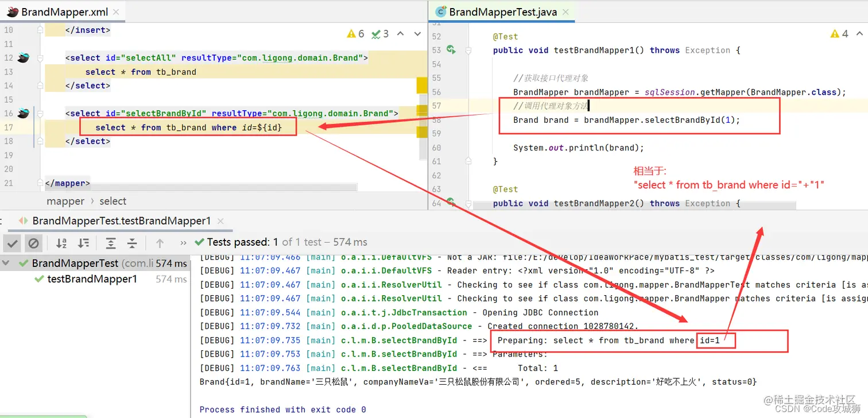Run testBrandMapper1 from gutter icon on line 53
Image resolution: width=868 pixels, height=418 pixels.
coord(451,50)
